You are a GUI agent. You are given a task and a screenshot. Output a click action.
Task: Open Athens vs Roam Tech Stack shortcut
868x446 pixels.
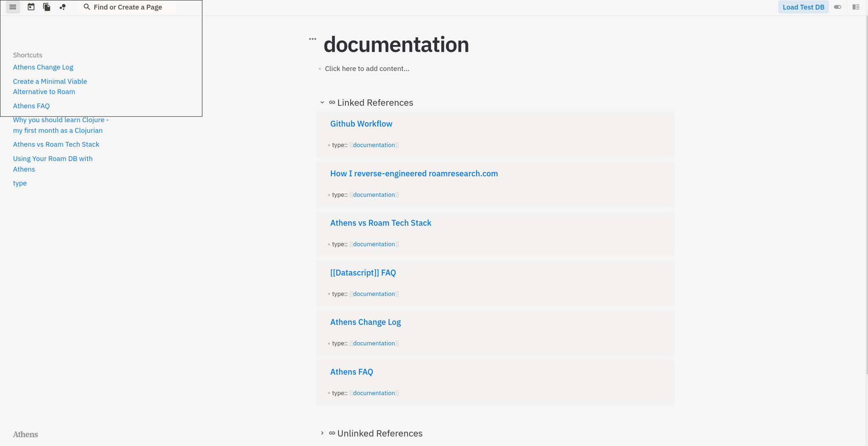click(x=56, y=144)
